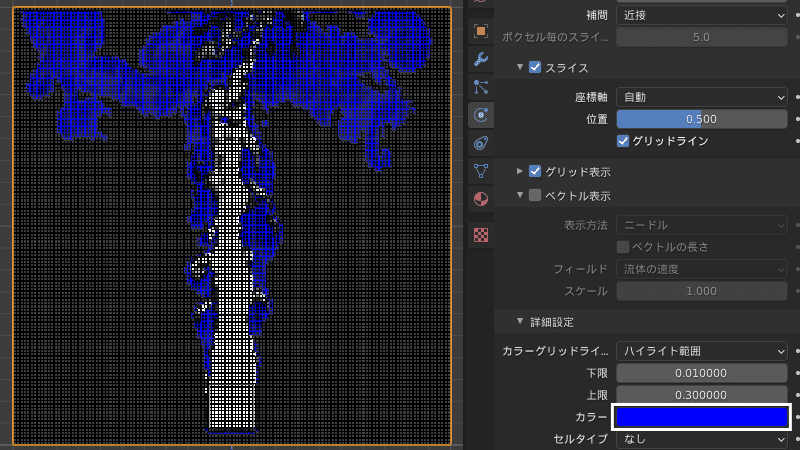Viewport: 800px width, 450px height.
Task: Open the フィールド dropdown showing 流体の速度
Action: pyautogui.click(x=702, y=269)
